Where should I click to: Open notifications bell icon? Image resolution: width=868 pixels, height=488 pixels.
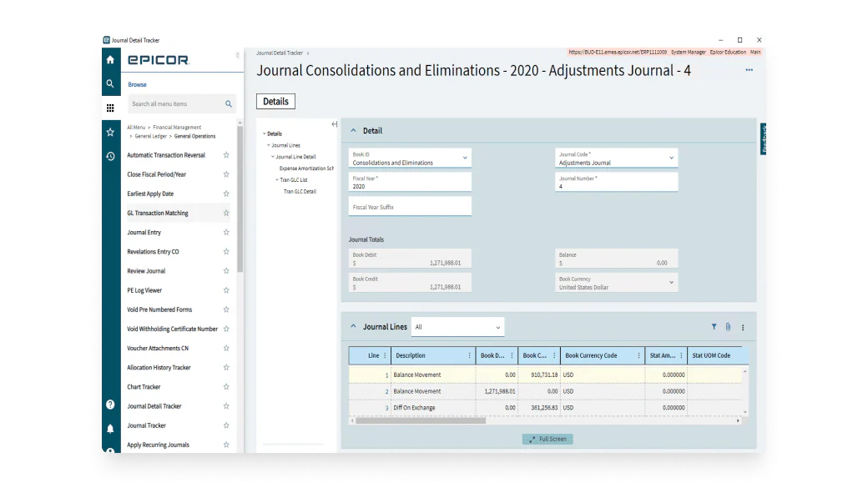point(110,429)
